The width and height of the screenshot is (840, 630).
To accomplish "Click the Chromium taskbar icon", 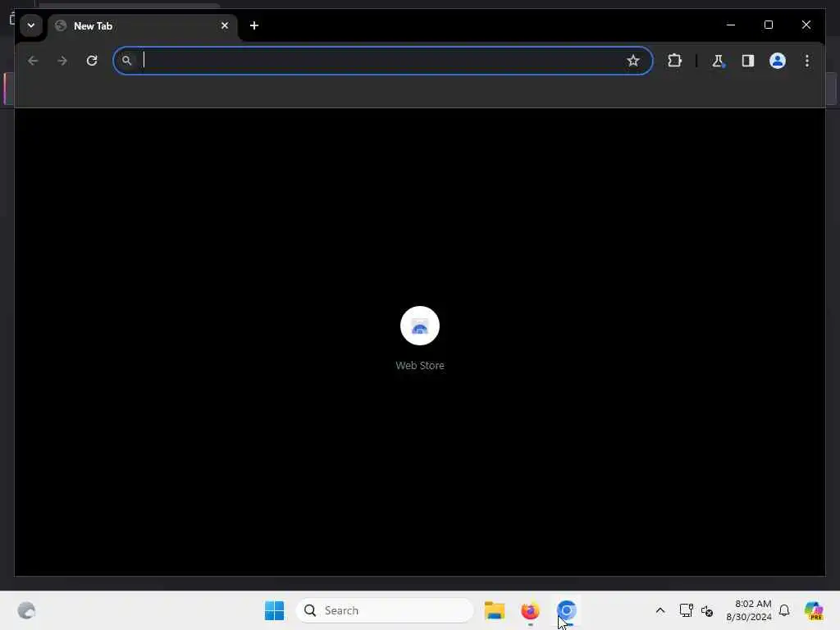I will pos(567,610).
